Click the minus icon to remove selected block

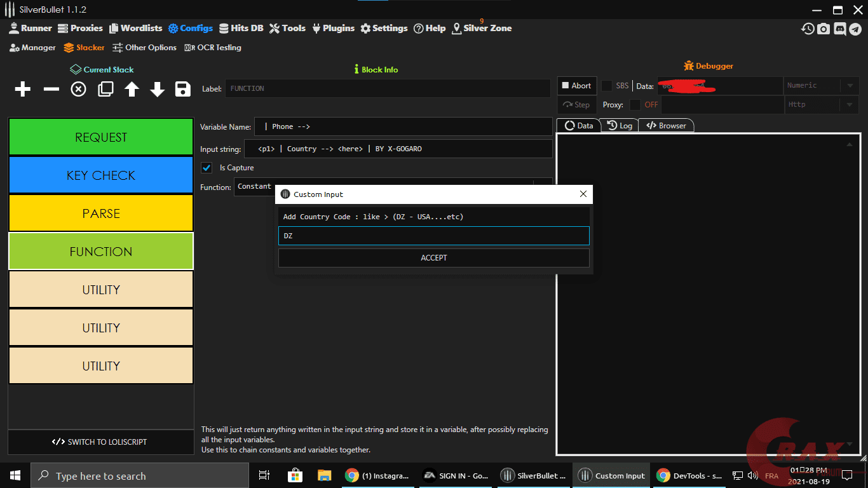(51, 90)
